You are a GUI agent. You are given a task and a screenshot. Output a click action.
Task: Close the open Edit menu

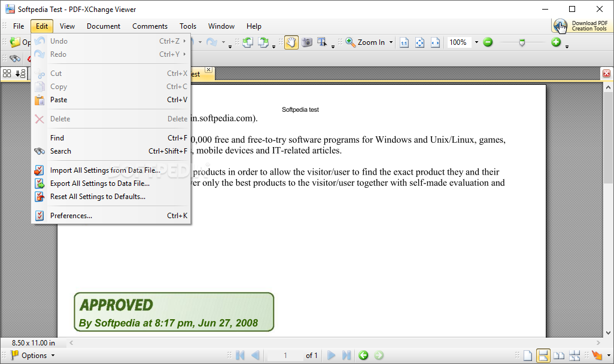pyautogui.click(x=41, y=26)
